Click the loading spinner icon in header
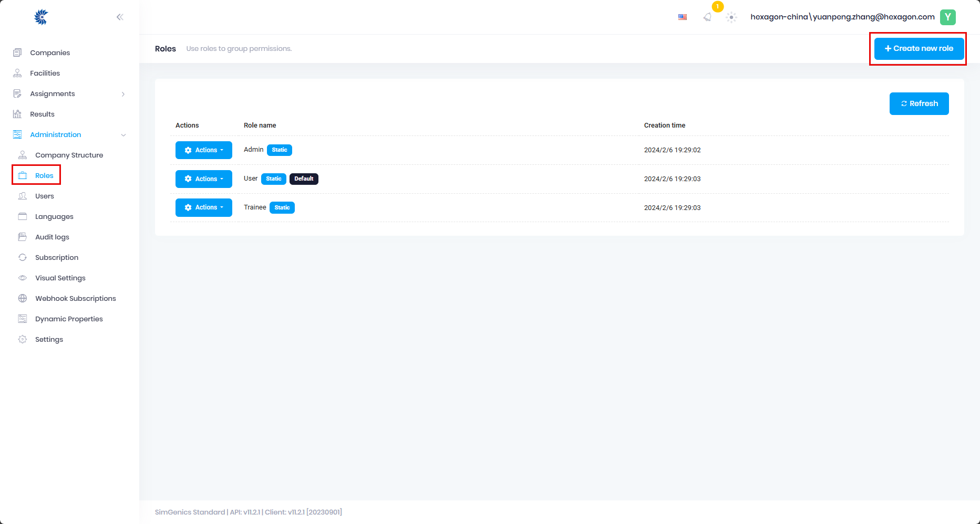Viewport: 980px width, 524px height. point(731,17)
